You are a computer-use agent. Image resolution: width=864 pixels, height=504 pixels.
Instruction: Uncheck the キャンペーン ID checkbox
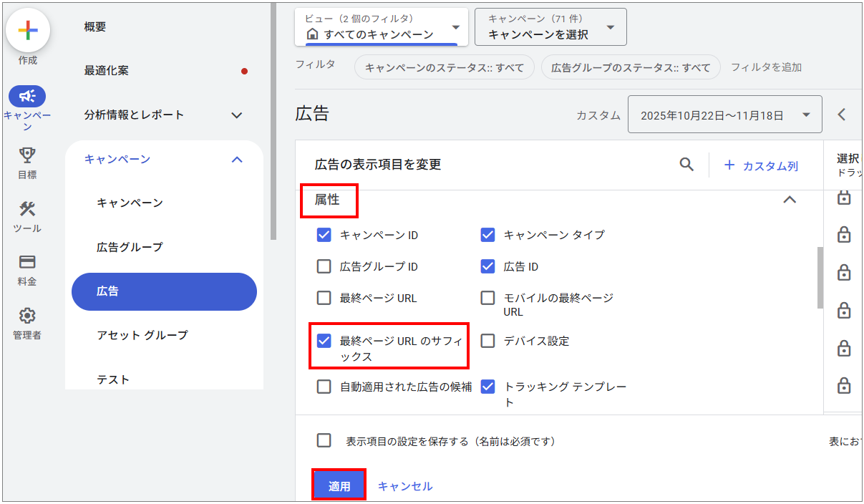[324, 235]
